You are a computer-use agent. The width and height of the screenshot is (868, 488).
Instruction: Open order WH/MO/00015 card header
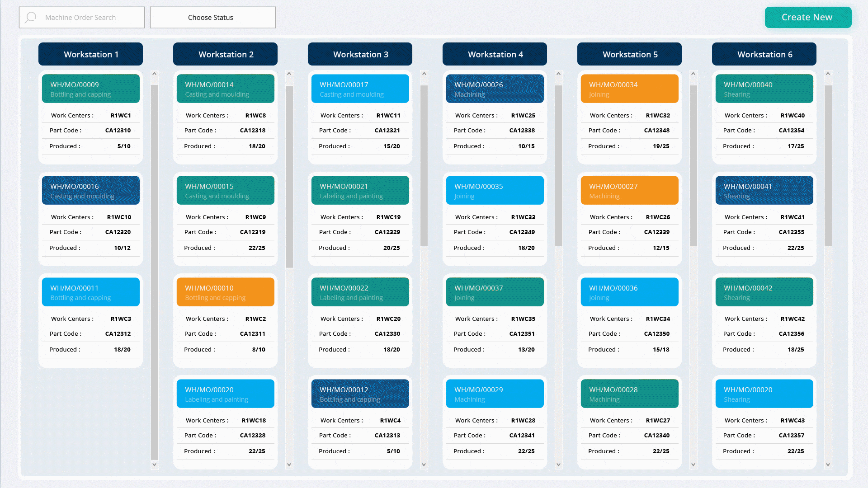pos(225,190)
